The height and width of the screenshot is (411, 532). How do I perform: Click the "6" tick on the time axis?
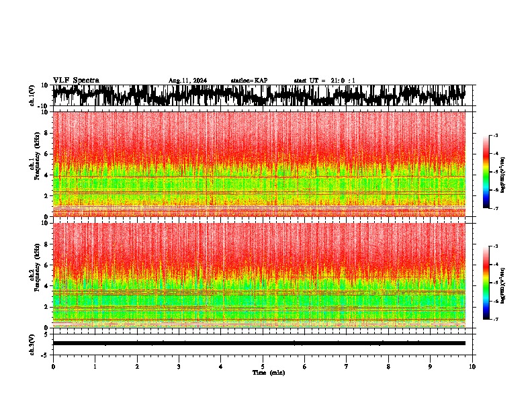305,367
